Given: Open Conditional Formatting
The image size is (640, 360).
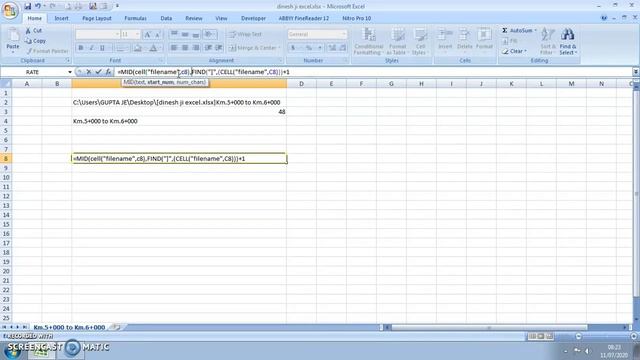Looking at the screenshot, I should tap(368, 42).
